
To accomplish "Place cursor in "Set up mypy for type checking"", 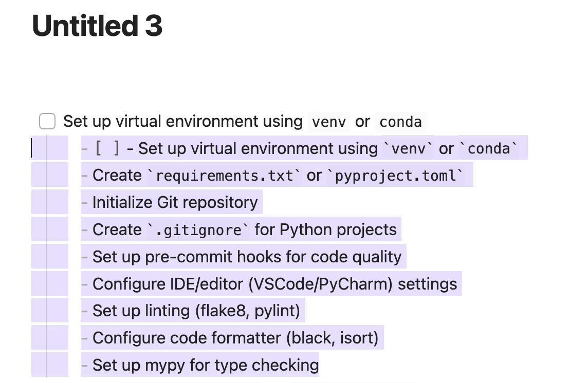I will [206, 365].
